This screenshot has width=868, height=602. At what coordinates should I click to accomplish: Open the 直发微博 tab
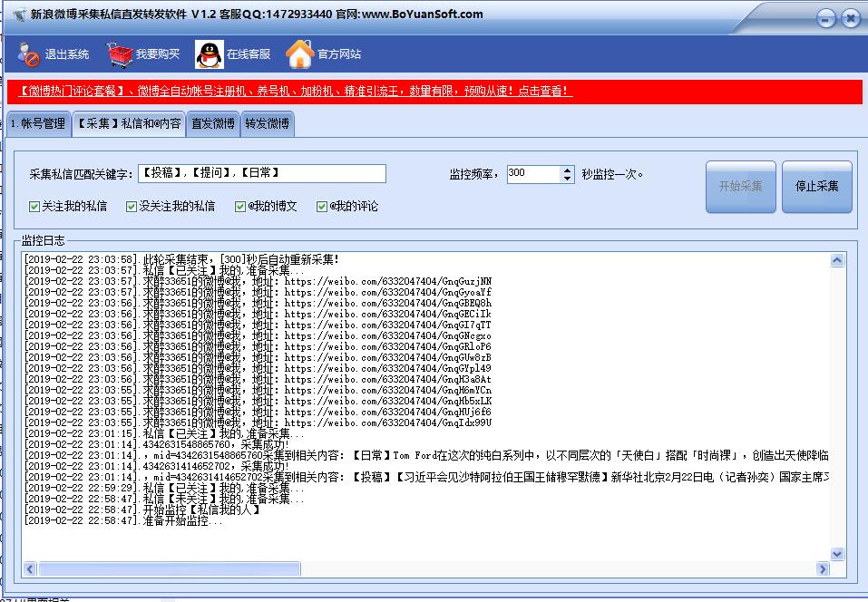[x=213, y=124]
